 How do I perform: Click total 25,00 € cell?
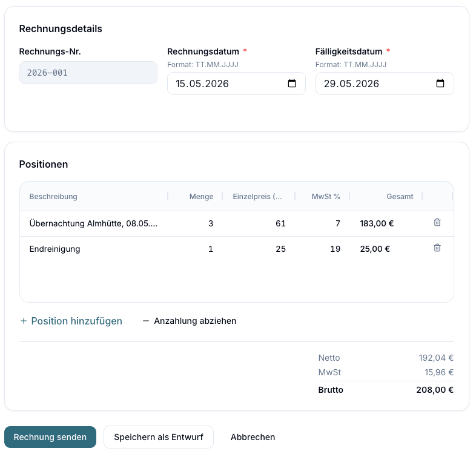pyautogui.click(x=386, y=249)
